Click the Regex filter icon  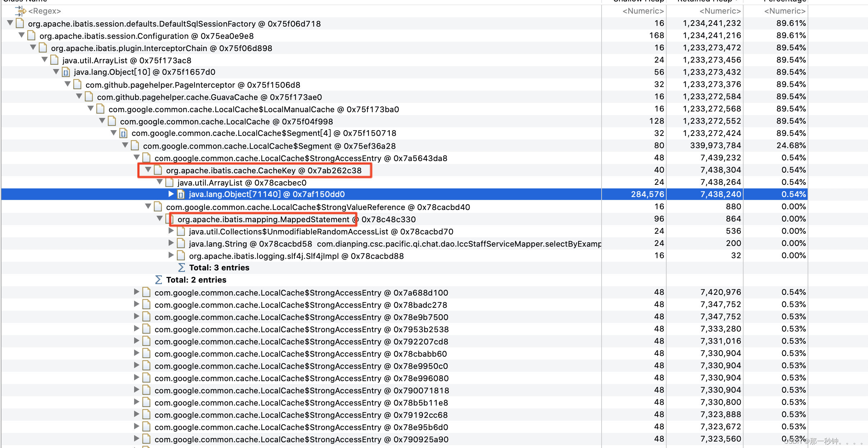[x=20, y=11]
